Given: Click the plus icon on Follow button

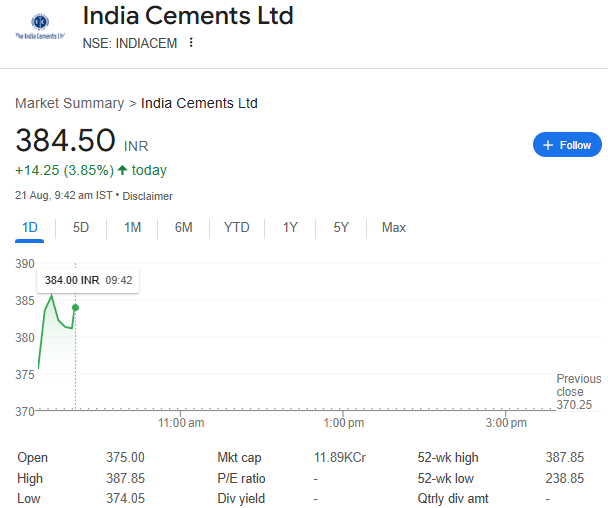Looking at the screenshot, I should [548, 145].
